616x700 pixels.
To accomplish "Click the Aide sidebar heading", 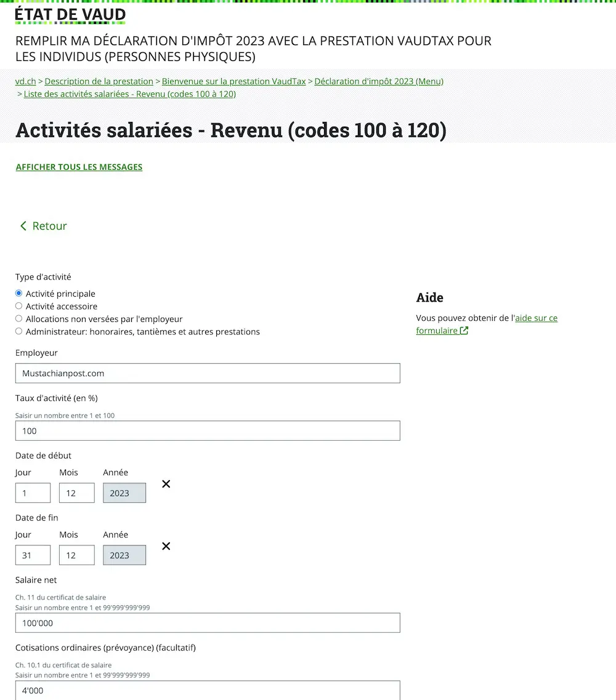I will pyautogui.click(x=430, y=297).
